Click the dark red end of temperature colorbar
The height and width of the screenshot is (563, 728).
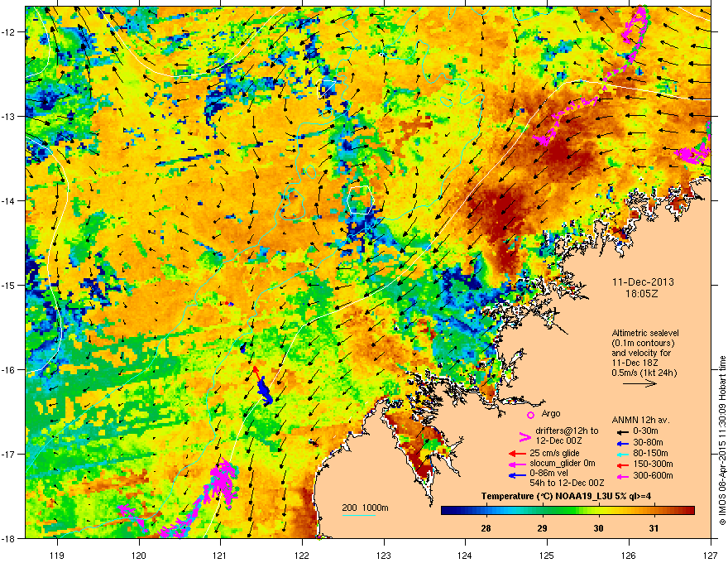pos(689,511)
